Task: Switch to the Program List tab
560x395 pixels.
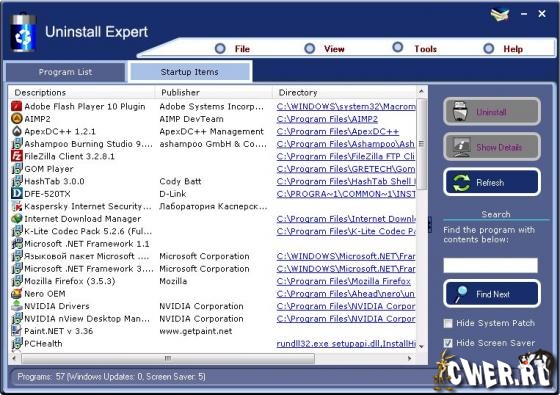Action: pos(65,72)
